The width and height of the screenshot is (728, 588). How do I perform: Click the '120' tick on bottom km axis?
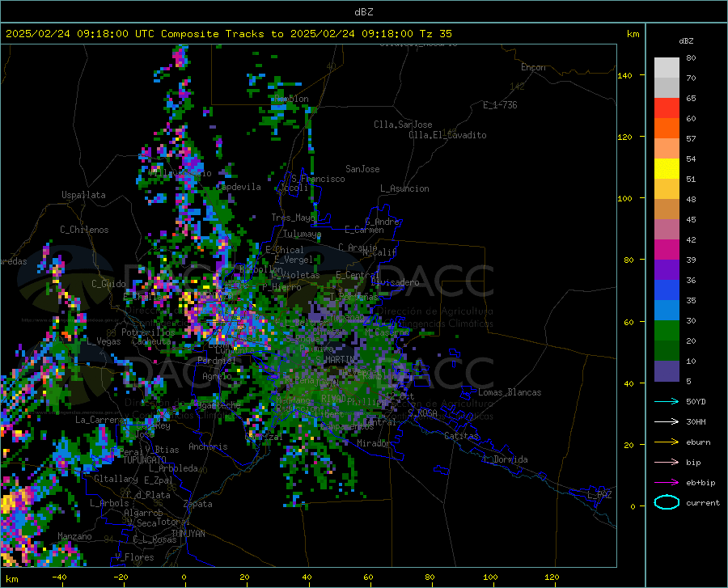pos(552,577)
